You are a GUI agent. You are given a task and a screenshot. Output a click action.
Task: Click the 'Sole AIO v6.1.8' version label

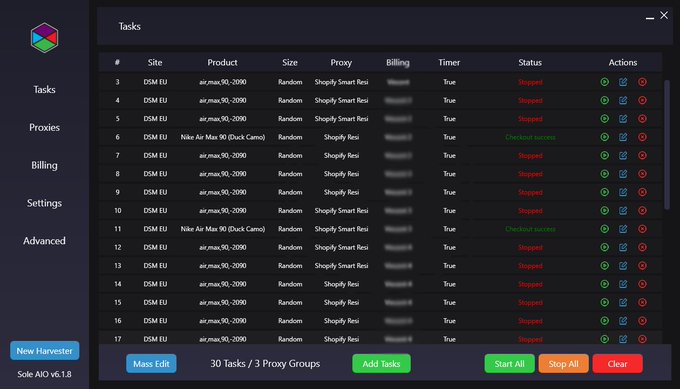point(44,374)
